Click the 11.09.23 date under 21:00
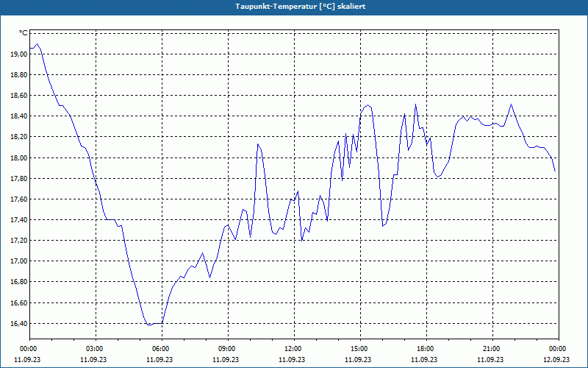The width and height of the screenshot is (588, 368). pyautogui.click(x=490, y=359)
